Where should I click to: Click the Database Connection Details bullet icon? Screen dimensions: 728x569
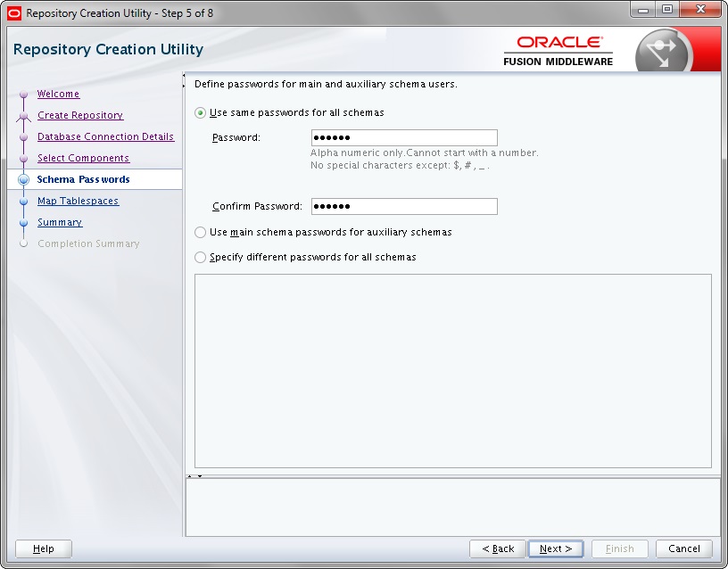pos(24,137)
